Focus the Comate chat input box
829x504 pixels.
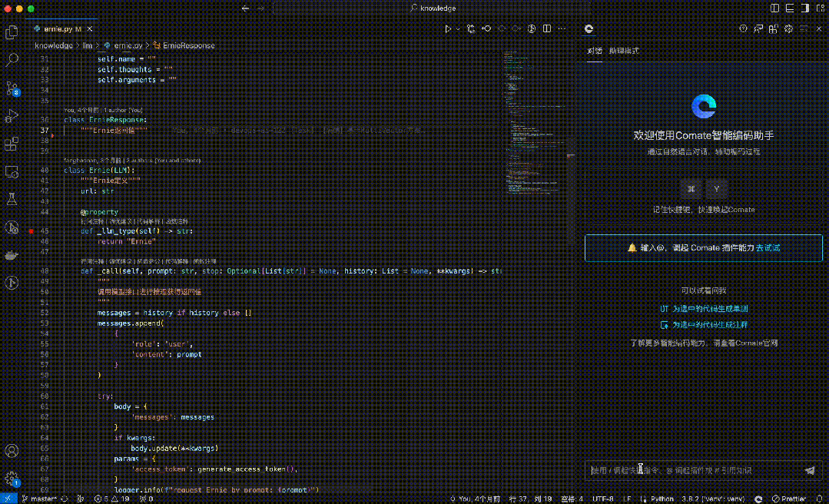click(691, 470)
